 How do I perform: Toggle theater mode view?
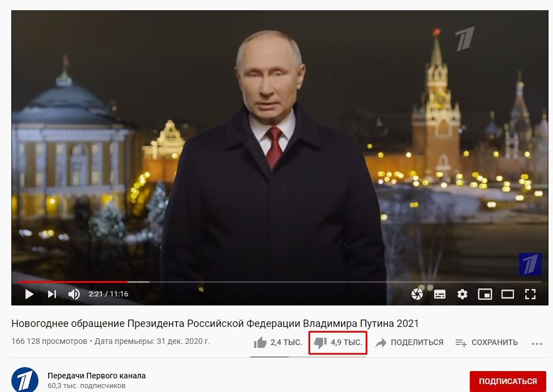click(508, 294)
